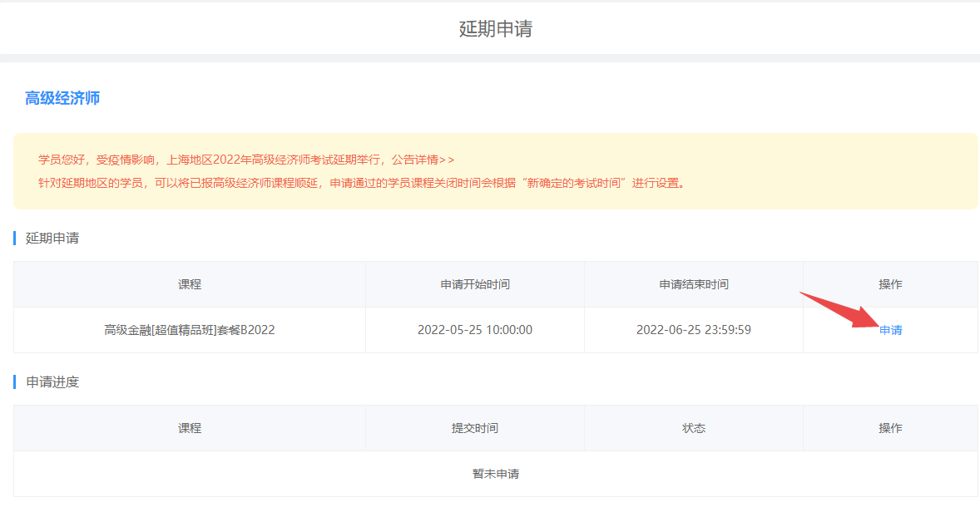Click 操作 column header in 延期申请 table

coord(890,284)
